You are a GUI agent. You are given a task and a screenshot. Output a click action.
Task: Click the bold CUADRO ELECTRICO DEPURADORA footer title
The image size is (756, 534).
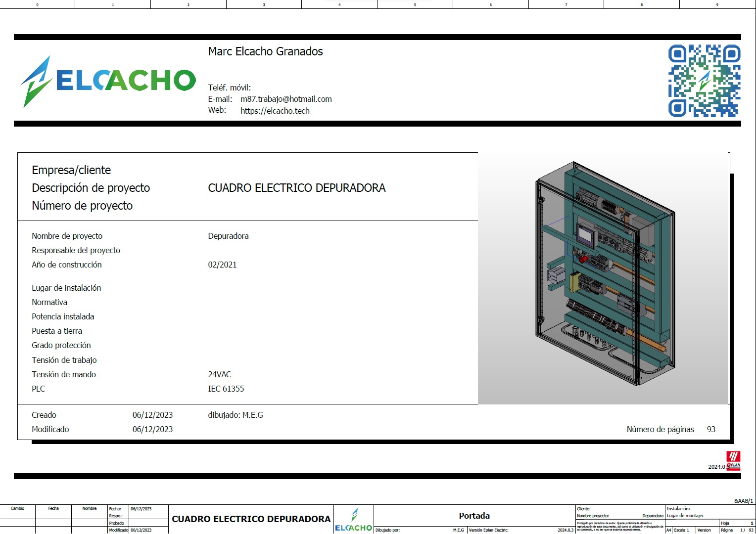coord(251,519)
